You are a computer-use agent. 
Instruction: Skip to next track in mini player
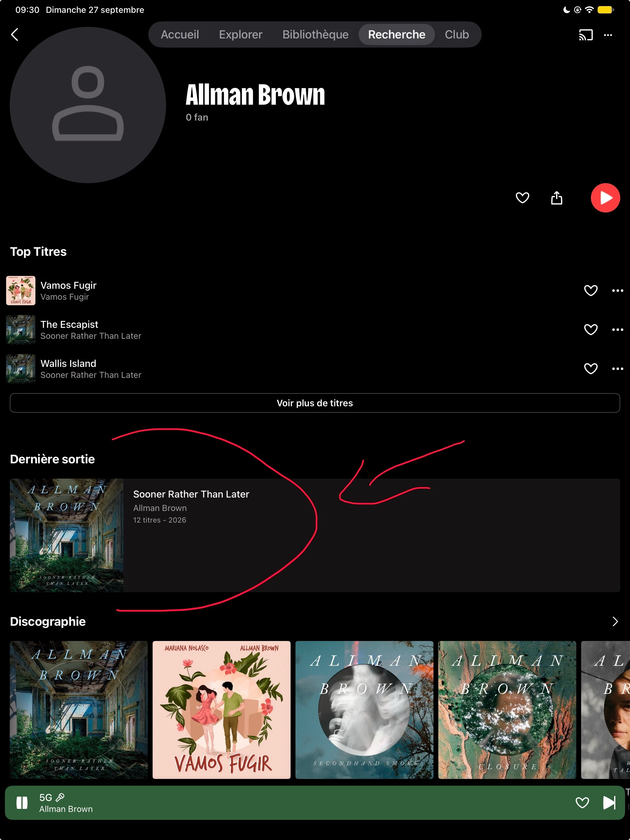pyautogui.click(x=609, y=803)
